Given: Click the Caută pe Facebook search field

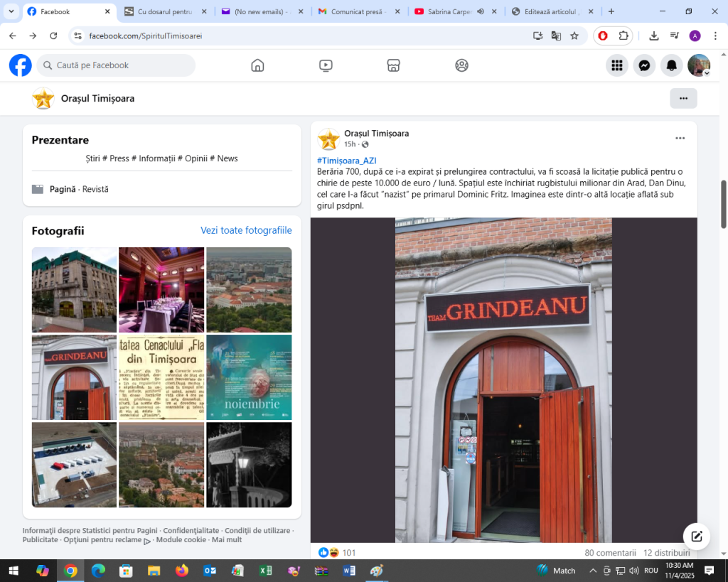Looking at the screenshot, I should [x=116, y=65].
